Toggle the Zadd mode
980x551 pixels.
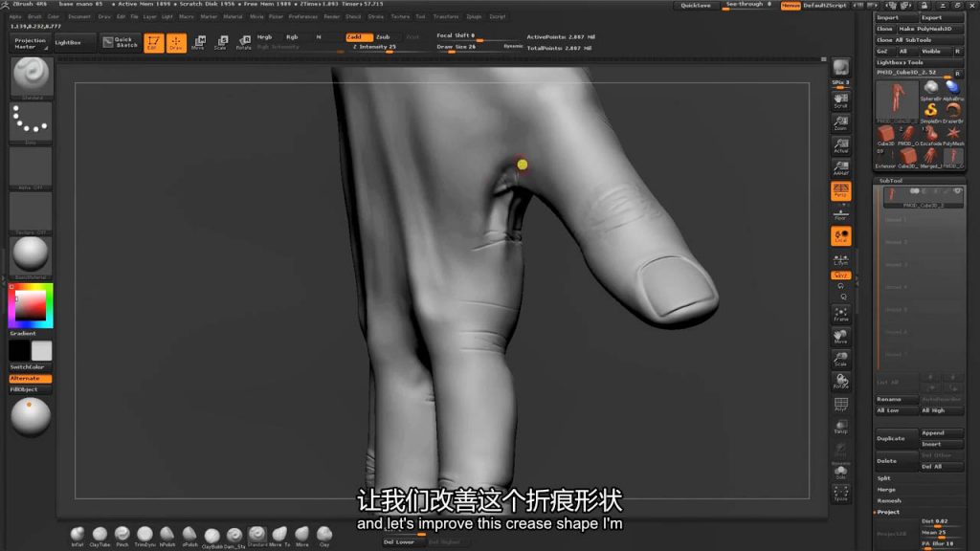pos(359,37)
